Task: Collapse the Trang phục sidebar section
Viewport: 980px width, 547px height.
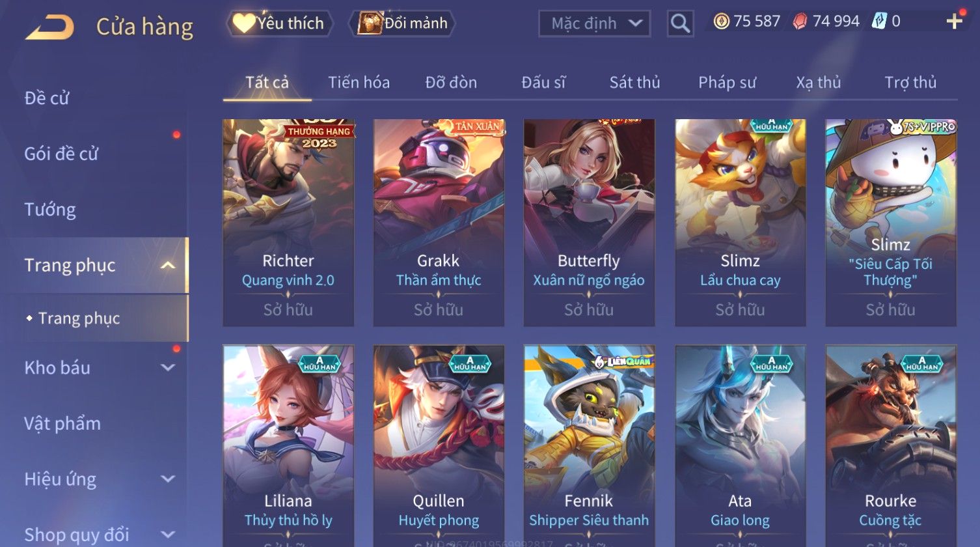Action: (x=168, y=265)
